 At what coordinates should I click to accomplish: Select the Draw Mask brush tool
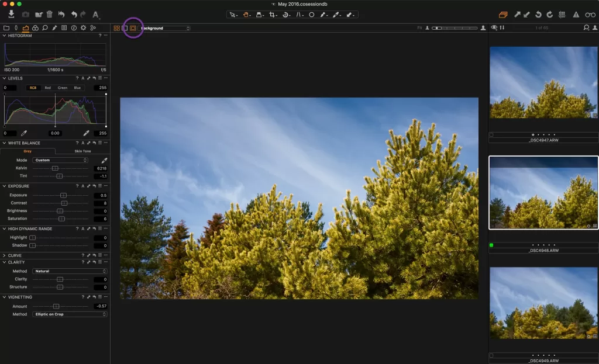point(323,15)
